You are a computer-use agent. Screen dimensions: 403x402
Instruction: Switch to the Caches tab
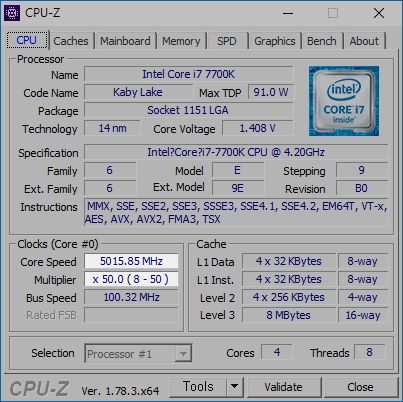coord(71,41)
